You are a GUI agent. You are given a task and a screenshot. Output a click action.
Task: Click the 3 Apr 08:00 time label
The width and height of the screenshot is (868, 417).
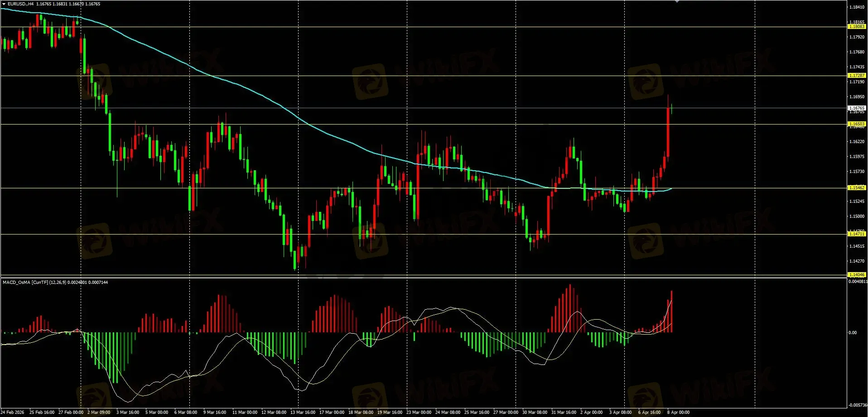click(621, 412)
